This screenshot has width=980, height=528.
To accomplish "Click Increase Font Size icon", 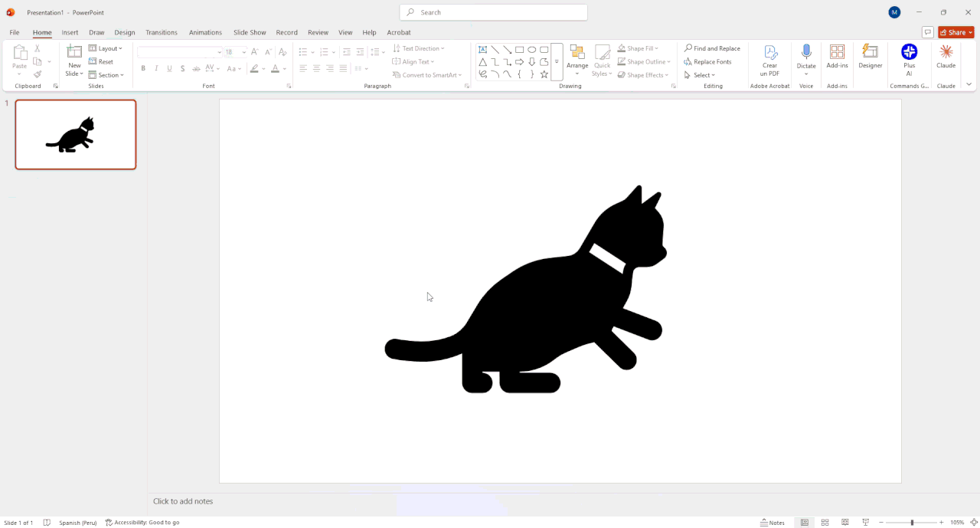I will (x=256, y=52).
